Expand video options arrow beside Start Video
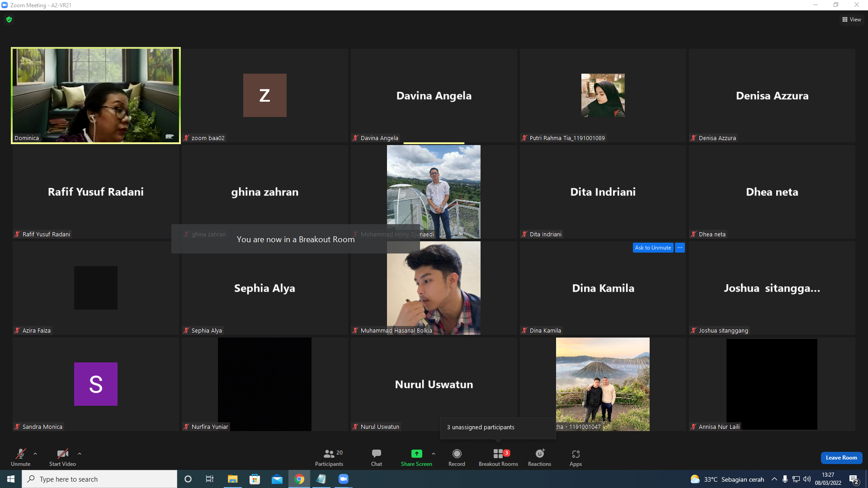Screen dimensions: 868x488 tap(80, 454)
